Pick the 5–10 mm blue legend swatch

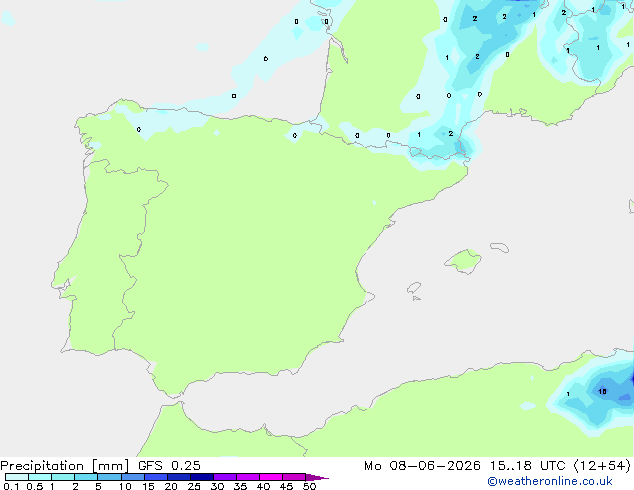tap(109, 477)
